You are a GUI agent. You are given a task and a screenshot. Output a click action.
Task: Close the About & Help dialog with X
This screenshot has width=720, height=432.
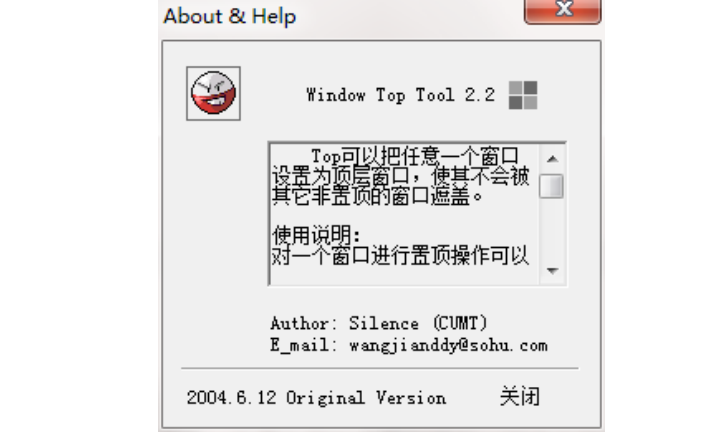point(563,9)
